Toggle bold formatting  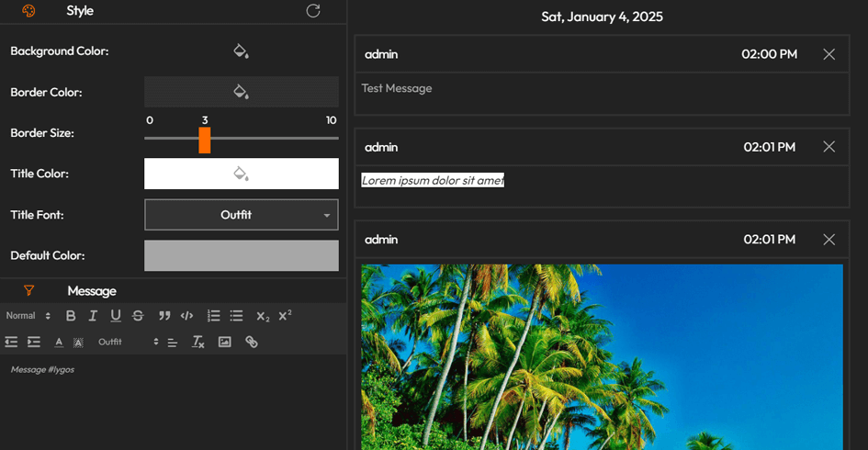(x=71, y=316)
